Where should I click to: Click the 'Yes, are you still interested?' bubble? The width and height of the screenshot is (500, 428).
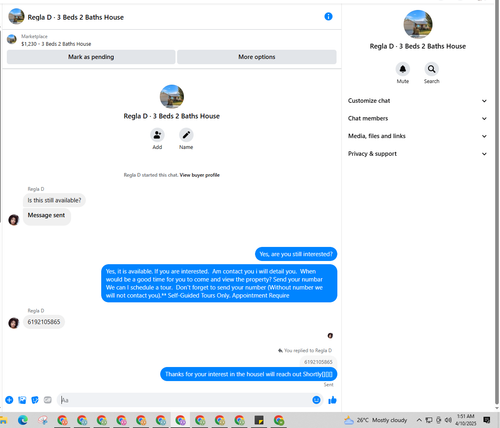coord(296,254)
